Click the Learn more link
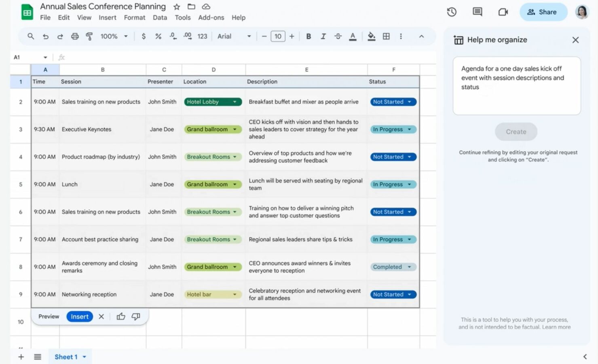Viewport: 598px width, 364px height. 556,327
